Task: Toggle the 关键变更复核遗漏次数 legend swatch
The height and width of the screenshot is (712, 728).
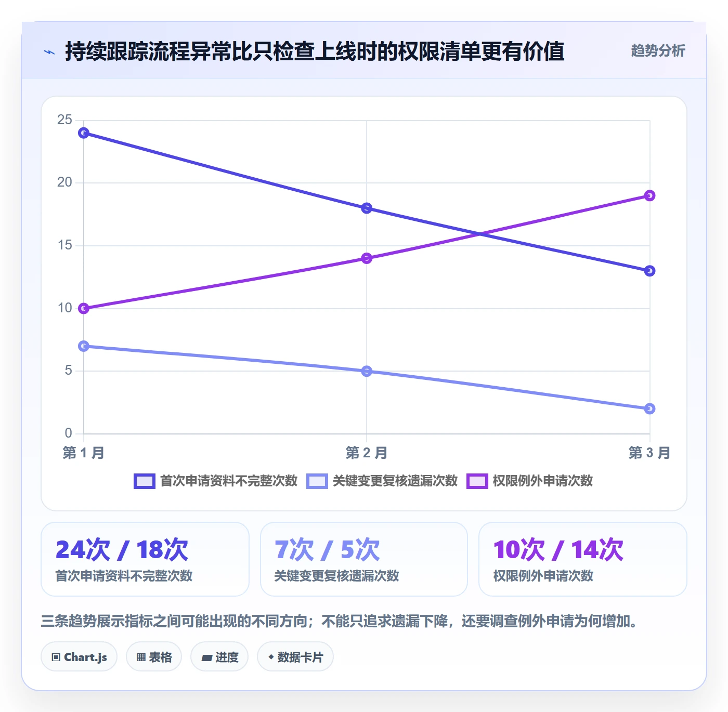Action: (x=317, y=481)
